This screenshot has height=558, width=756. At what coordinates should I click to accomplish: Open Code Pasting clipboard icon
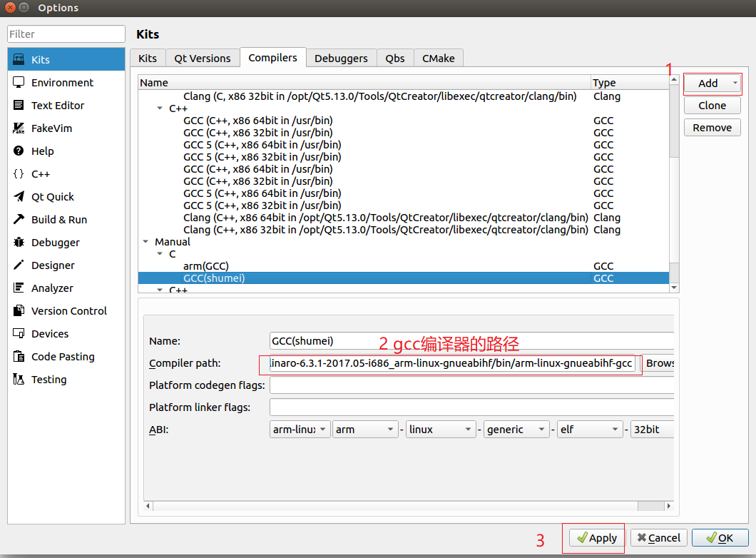pyautogui.click(x=19, y=357)
